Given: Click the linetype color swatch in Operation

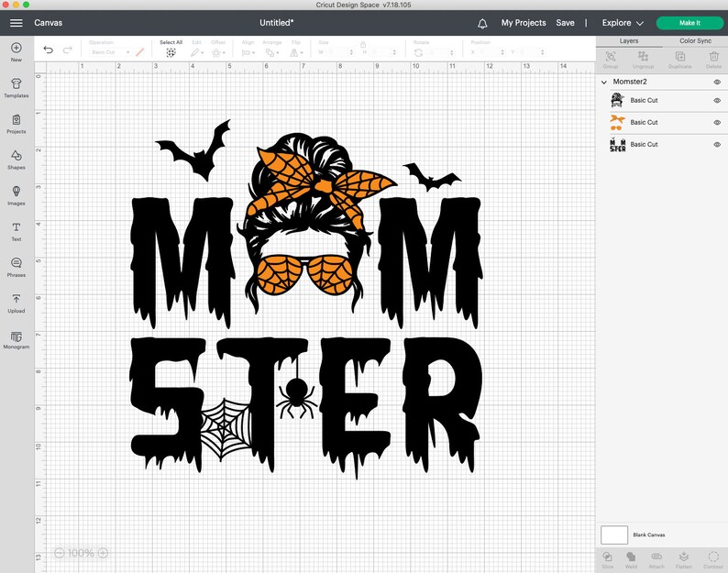Looking at the screenshot, I should (x=139, y=52).
